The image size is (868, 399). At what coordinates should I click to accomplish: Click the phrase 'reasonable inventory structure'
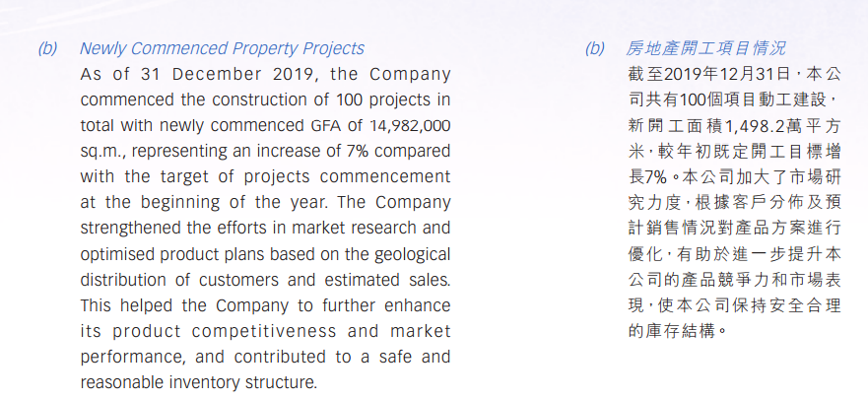click(199, 381)
